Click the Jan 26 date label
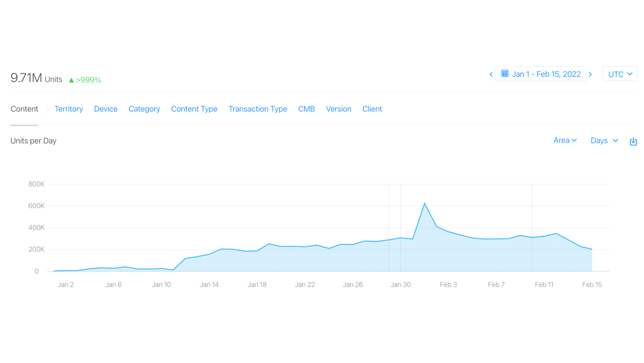Viewport: 644px width, 363px height. pos(353,285)
